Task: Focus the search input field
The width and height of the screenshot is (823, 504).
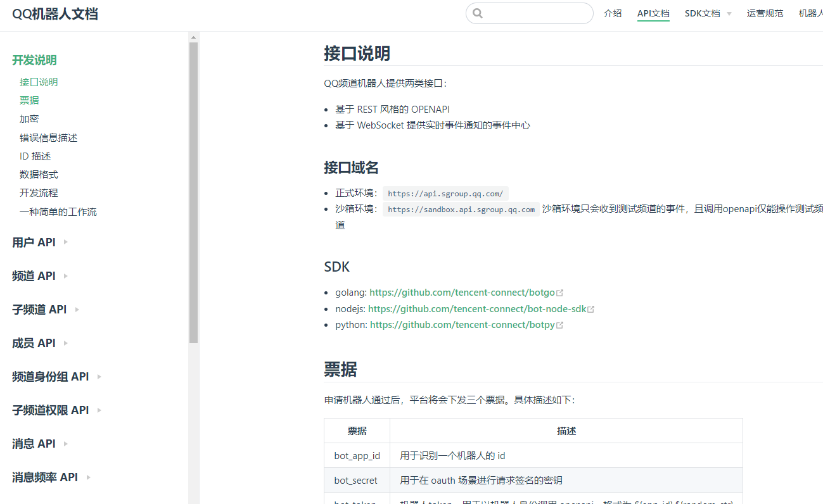Action: click(x=530, y=13)
